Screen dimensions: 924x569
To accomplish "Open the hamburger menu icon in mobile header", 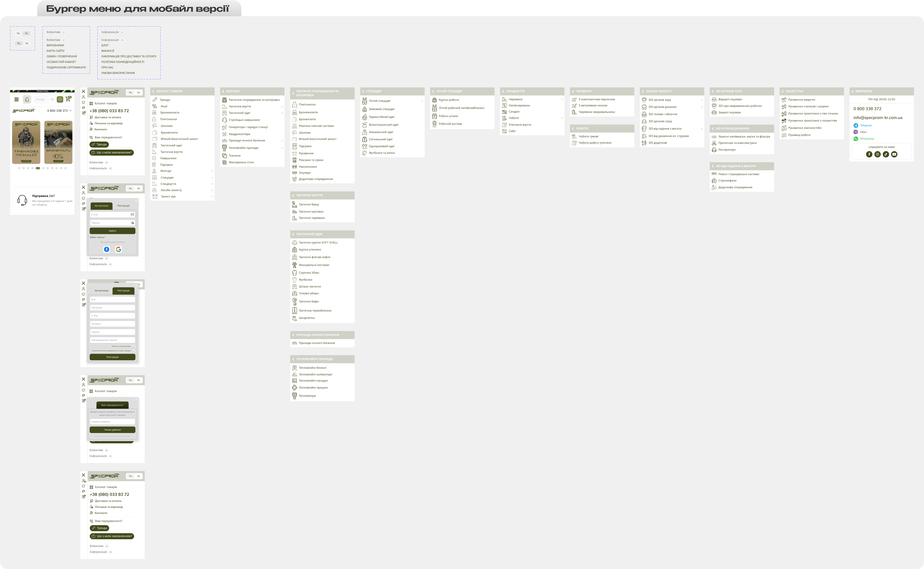I will [16, 99].
